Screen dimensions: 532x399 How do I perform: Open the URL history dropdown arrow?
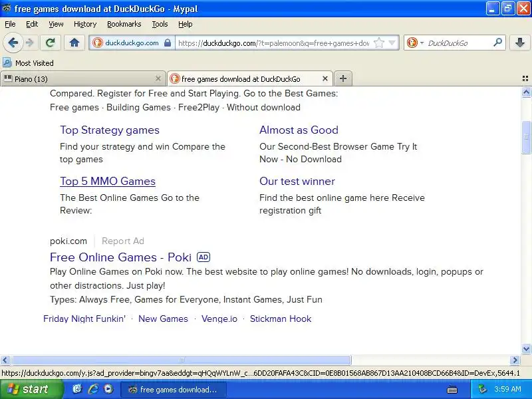tap(392, 43)
